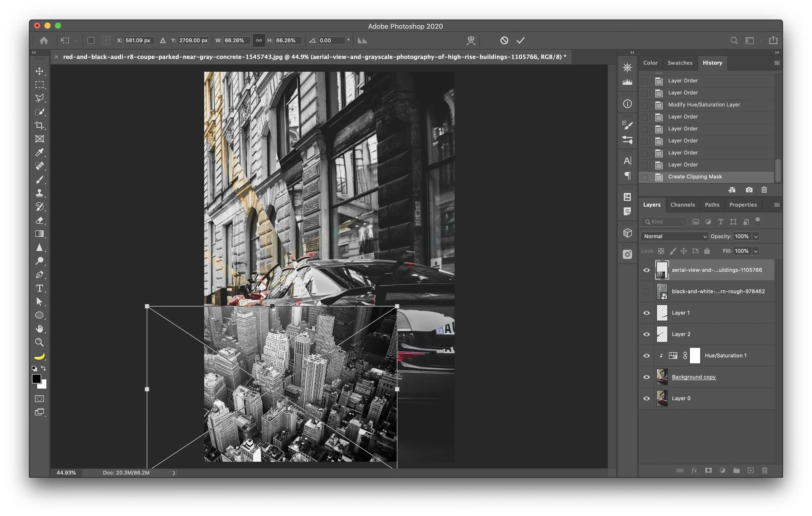
Task: Cancel the transform with the circle-slash icon
Action: point(504,41)
